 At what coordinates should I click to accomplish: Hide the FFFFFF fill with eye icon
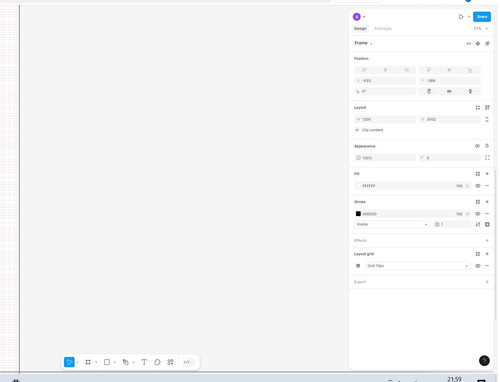478,186
